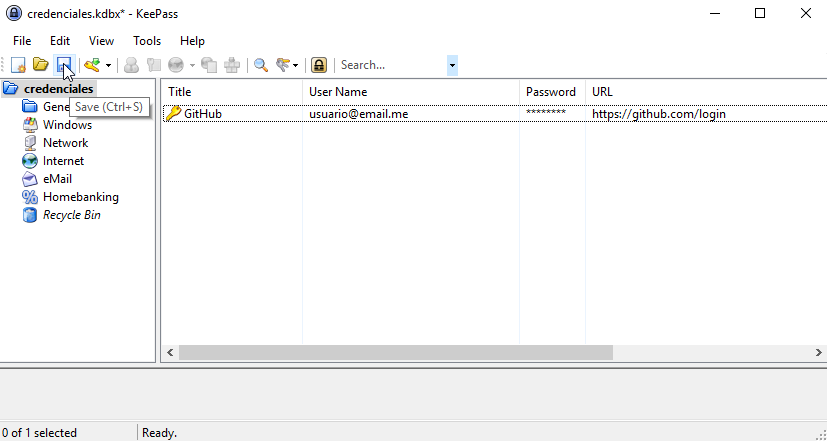Select the Homebanking group

(81, 197)
